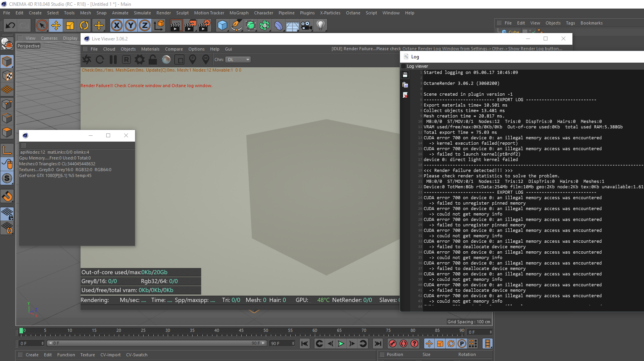
Task: Toggle the Y-axis lock
Action: tap(131, 26)
